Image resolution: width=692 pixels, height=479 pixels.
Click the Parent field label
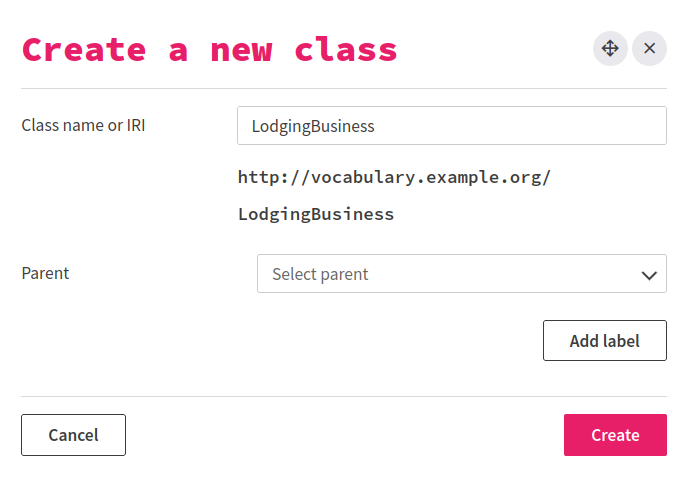45,273
